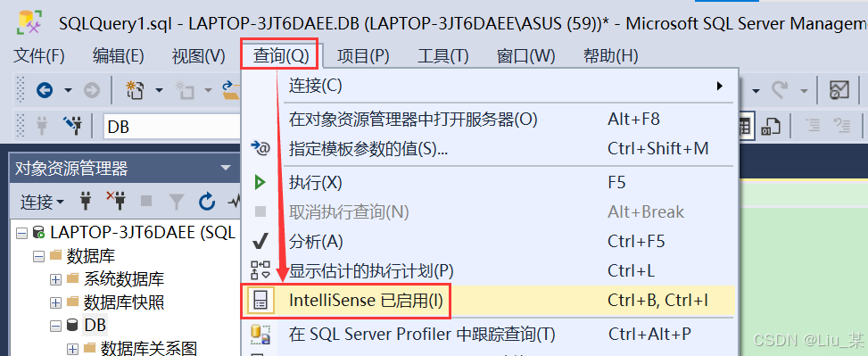Click the Filter funnel icon in Object Explorer
868x356 pixels.
pyautogui.click(x=177, y=202)
